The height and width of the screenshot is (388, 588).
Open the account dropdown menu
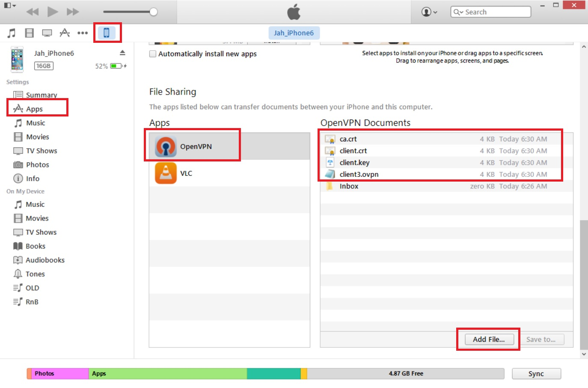[x=429, y=12]
